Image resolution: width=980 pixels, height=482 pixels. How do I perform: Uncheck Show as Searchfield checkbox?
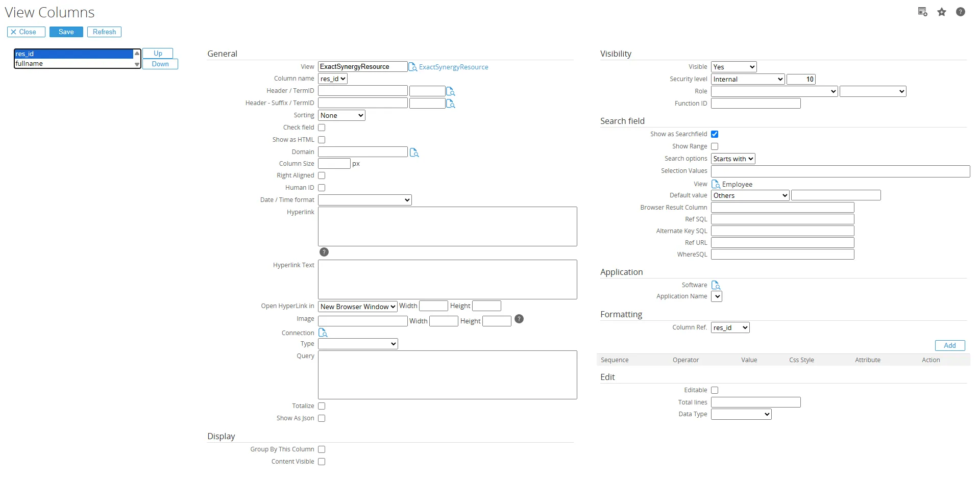[x=715, y=134]
